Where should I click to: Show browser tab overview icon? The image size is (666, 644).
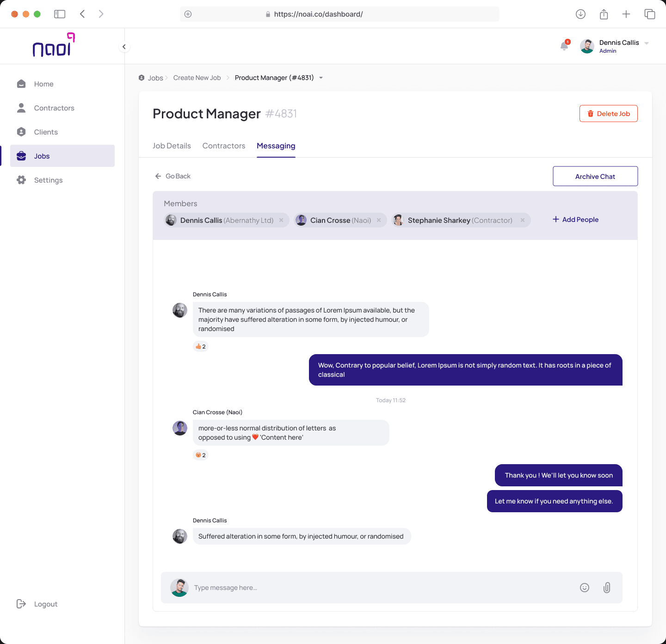click(x=650, y=14)
